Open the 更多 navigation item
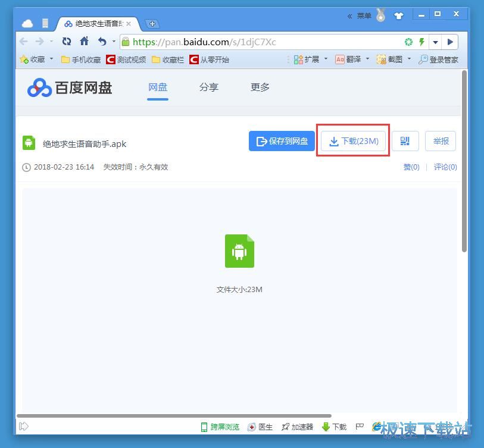Image resolution: width=484 pixels, height=448 pixels. click(x=260, y=87)
